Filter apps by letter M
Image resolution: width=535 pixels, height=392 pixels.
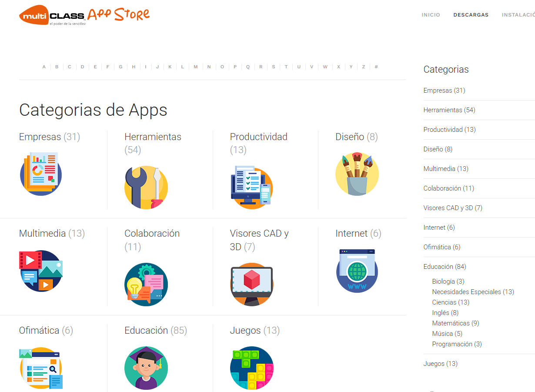(x=196, y=67)
